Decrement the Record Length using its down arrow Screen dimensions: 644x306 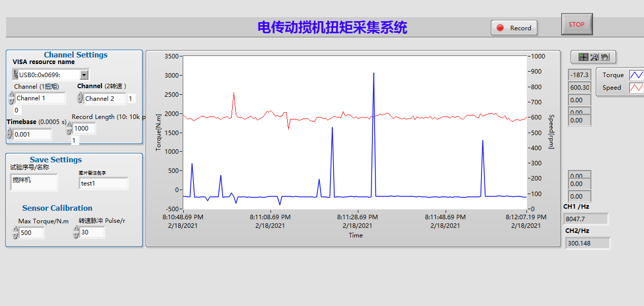(69, 131)
